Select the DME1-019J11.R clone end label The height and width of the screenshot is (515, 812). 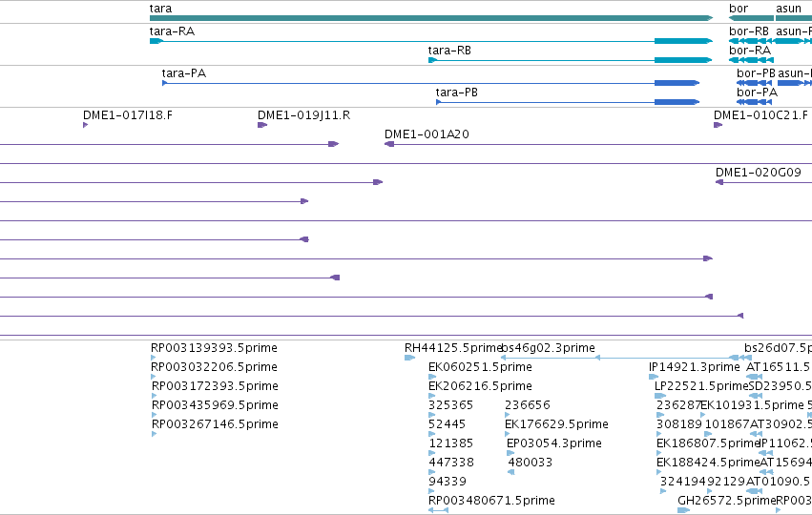(x=304, y=114)
